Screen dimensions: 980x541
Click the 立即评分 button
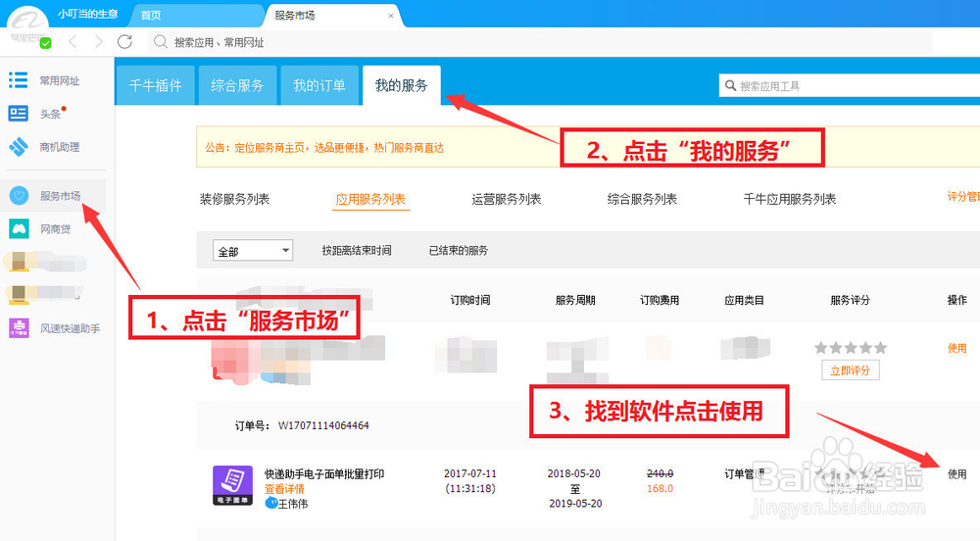tap(850, 370)
